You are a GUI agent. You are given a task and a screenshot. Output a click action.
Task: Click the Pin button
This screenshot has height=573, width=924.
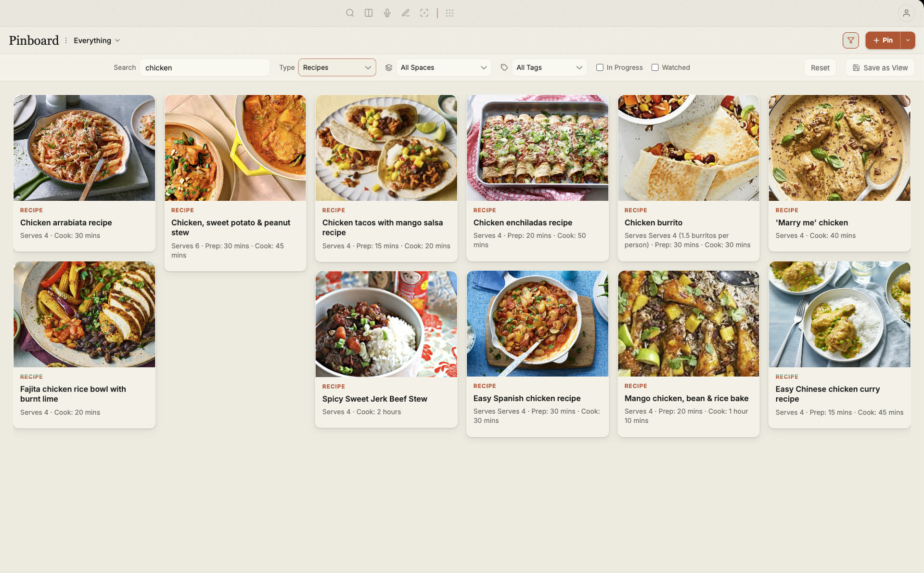[883, 40]
